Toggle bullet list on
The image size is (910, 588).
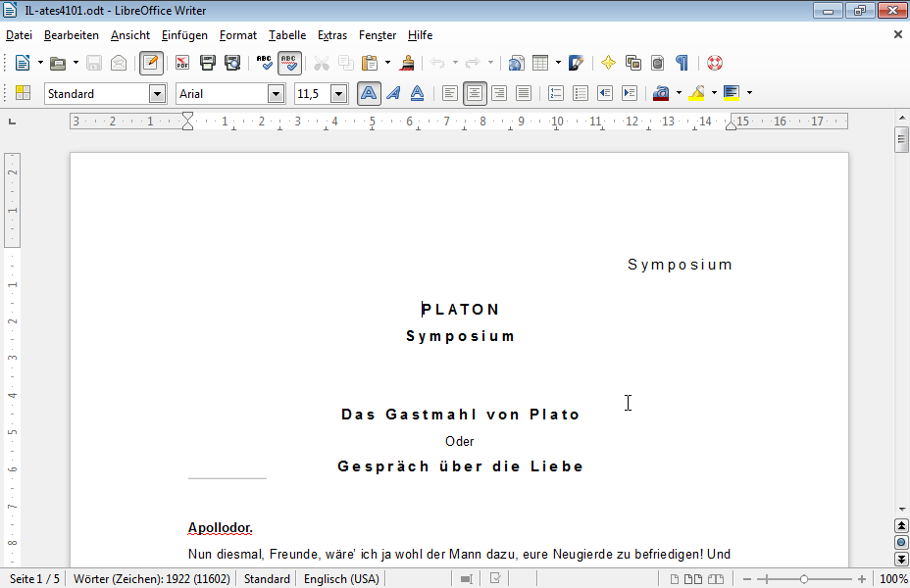click(x=581, y=93)
